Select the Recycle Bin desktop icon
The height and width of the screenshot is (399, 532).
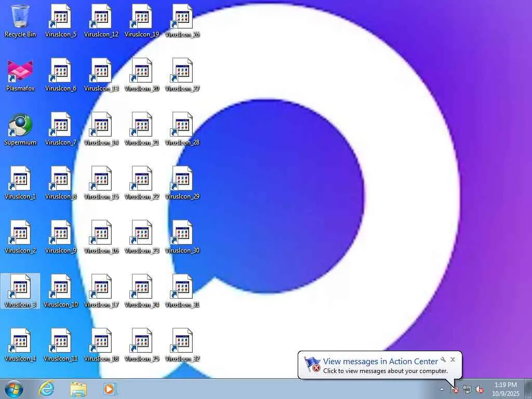coord(20,21)
